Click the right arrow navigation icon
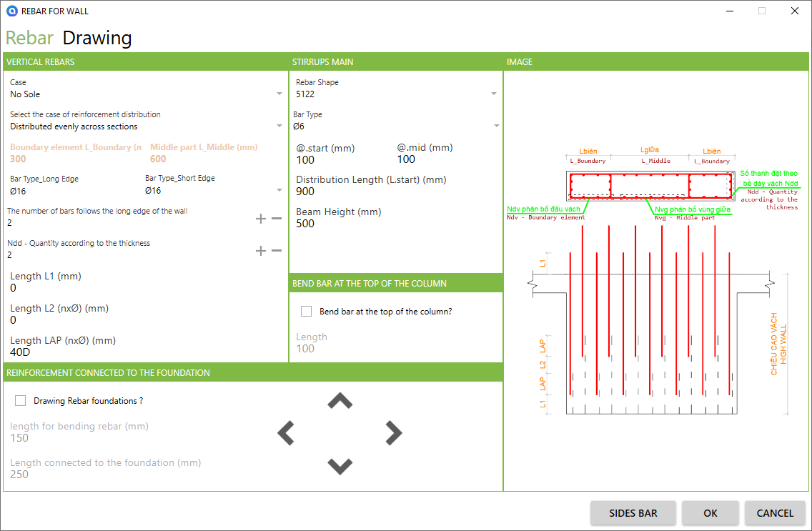Viewport: 812px width, 531px height. tap(394, 433)
